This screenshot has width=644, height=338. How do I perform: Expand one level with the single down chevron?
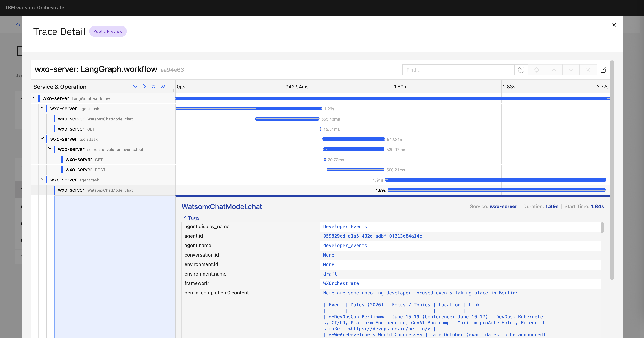tap(135, 86)
